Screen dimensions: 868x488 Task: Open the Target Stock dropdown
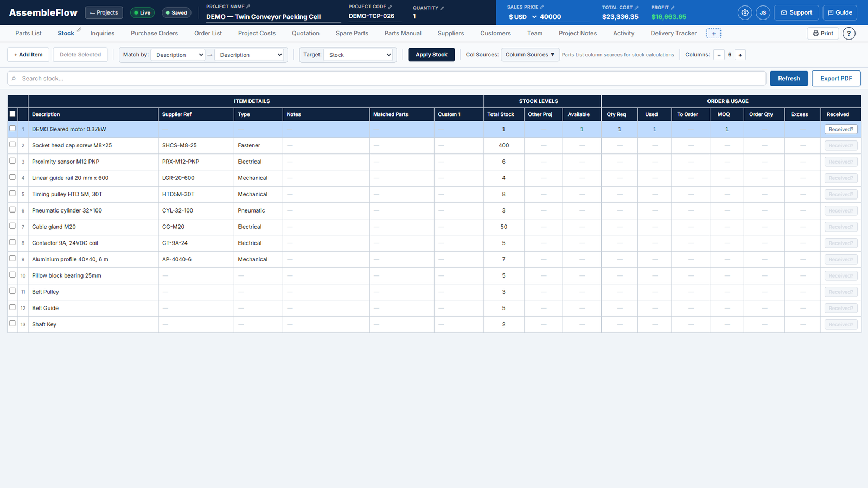tap(358, 55)
